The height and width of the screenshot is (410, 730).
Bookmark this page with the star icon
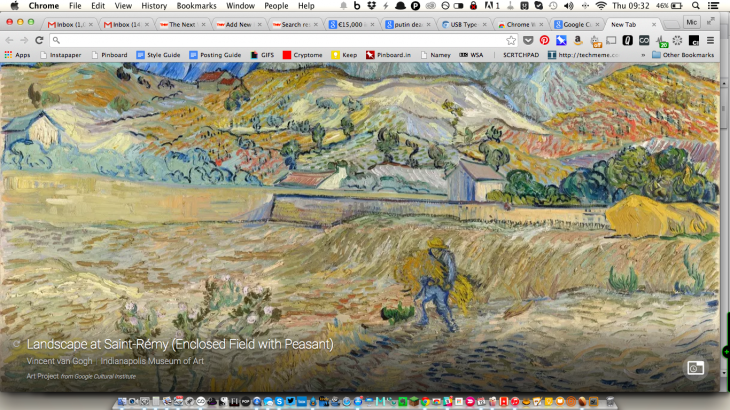coord(511,40)
